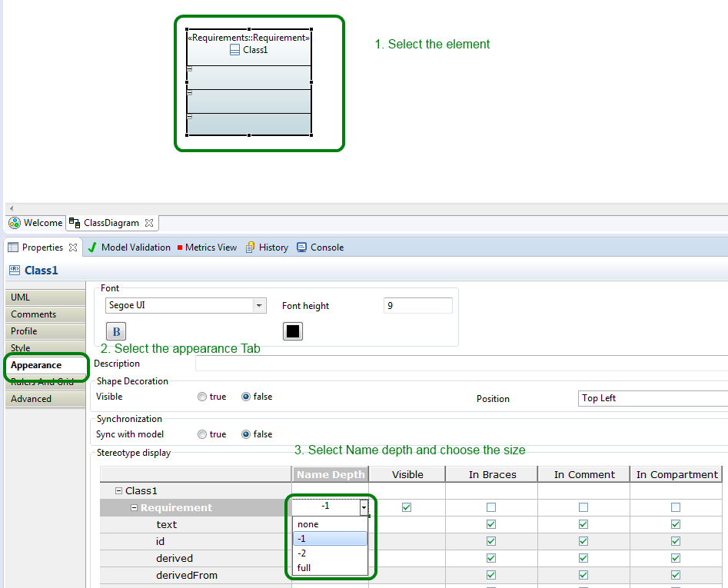Viewport: 728px width, 588px height.
Task: Toggle In Braces for text row
Action: (x=491, y=524)
